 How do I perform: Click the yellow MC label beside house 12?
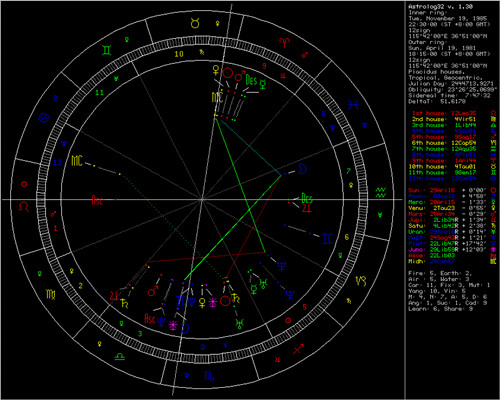point(77,161)
